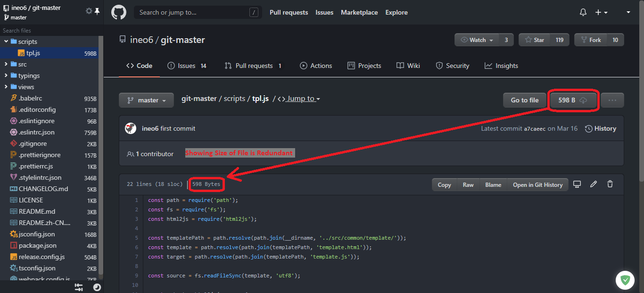The width and height of the screenshot is (644, 293).
Task: Open README.md in file tree
Action: (50, 211)
